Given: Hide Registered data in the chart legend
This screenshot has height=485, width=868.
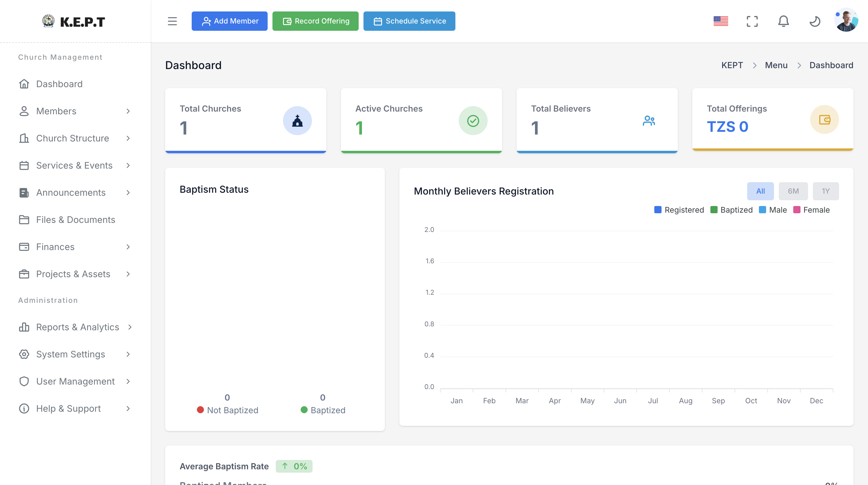Looking at the screenshot, I should (x=679, y=209).
